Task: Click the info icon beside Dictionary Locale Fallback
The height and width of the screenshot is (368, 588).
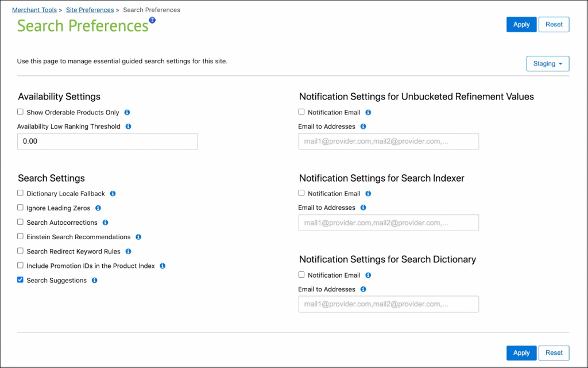Action: (113, 193)
